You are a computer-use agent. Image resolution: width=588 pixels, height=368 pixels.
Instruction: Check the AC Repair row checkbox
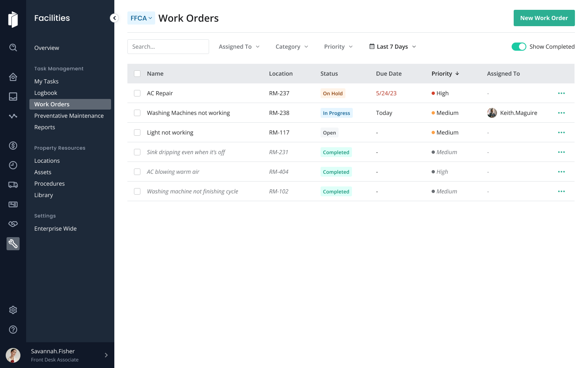(x=137, y=93)
